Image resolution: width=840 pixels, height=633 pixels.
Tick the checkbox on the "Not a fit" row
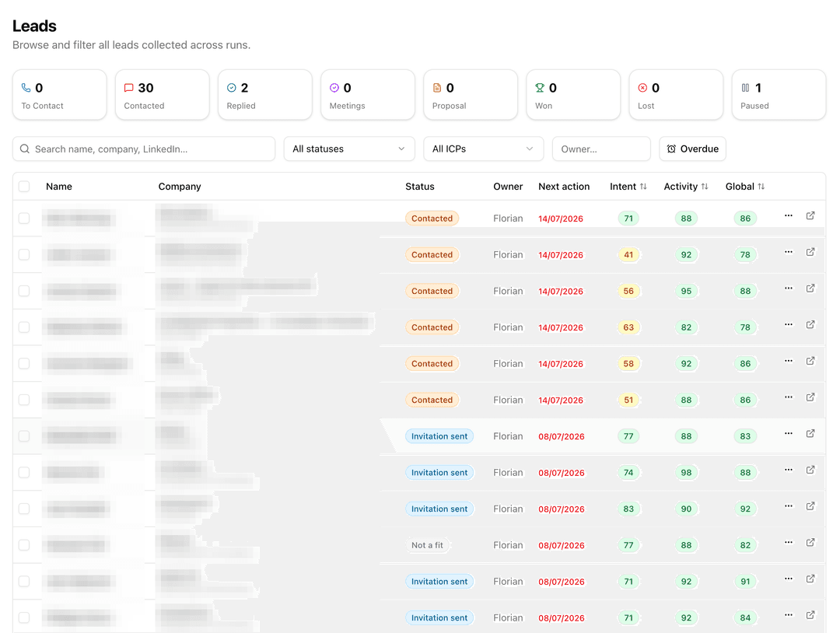(x=24, y=545)
